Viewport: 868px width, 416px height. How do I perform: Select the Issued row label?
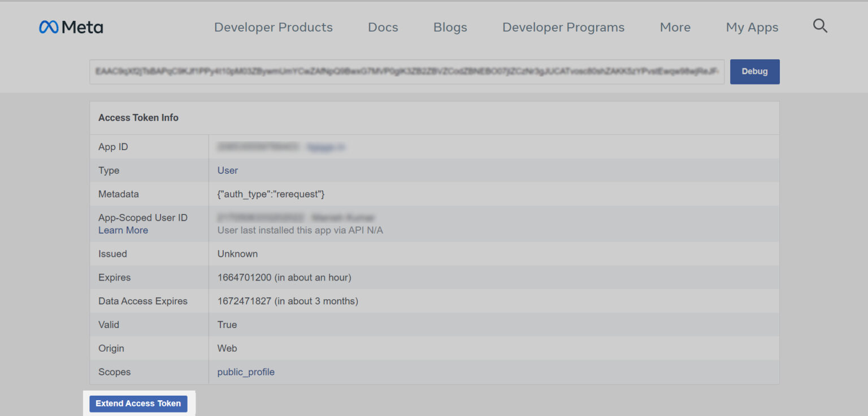click(x=112, y=254)
